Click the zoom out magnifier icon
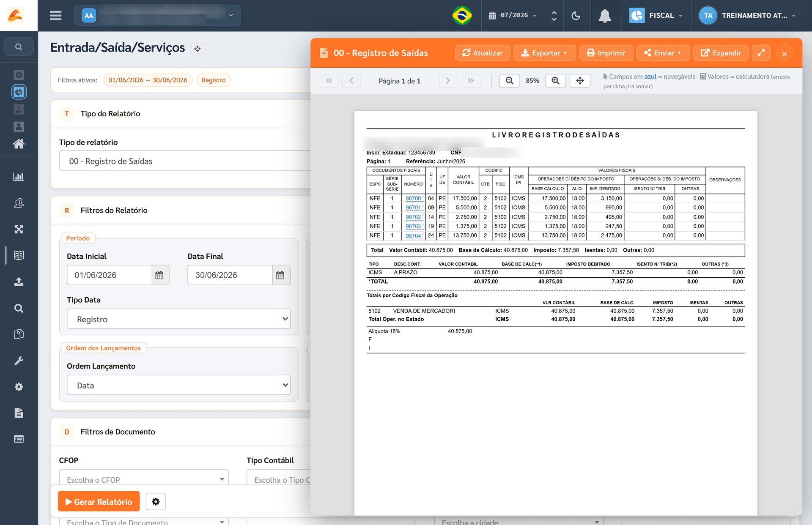 (x=510, y=81)
